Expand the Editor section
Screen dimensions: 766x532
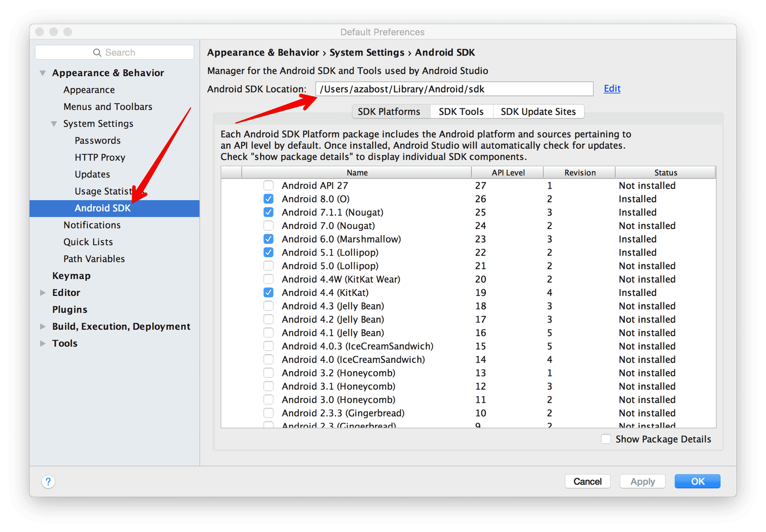43,293
